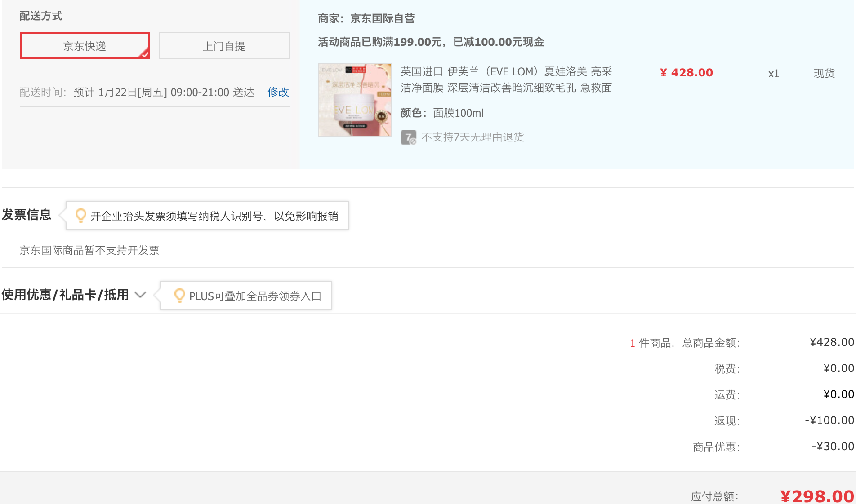The width and height of the screenshot is (856, 504).
Task: Open PLUS可叠加全品券领券入口 link
Action: [x=255, y=296]
